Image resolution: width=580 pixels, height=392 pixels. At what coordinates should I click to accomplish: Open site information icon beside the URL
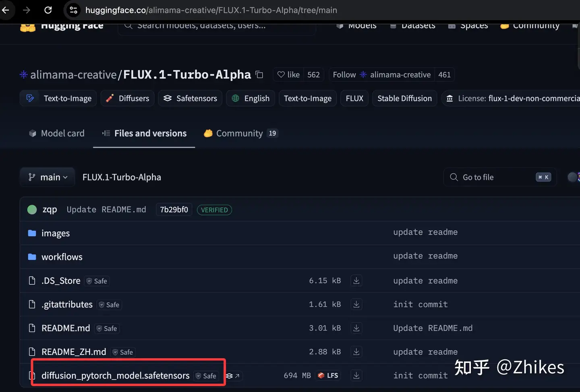pos(73,10)
